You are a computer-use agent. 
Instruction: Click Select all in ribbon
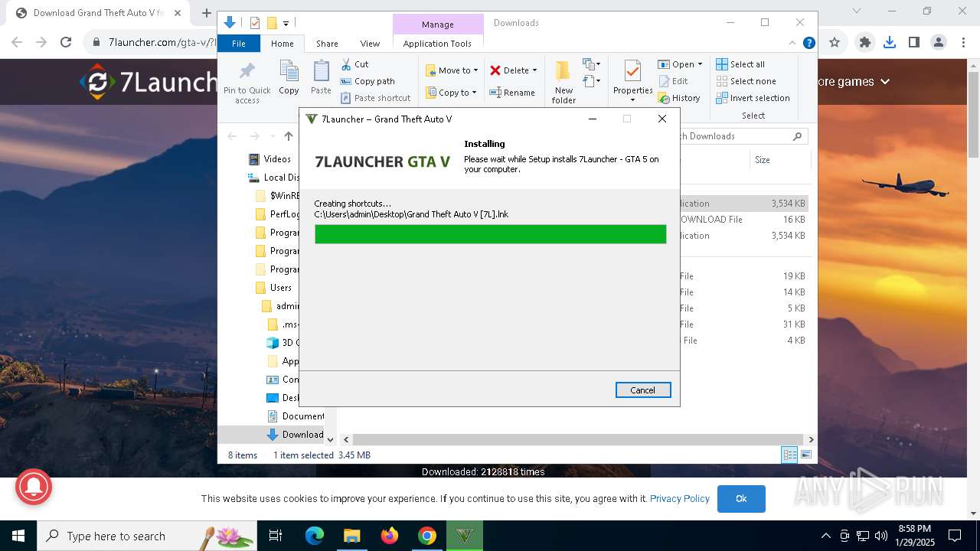point(740,64)
